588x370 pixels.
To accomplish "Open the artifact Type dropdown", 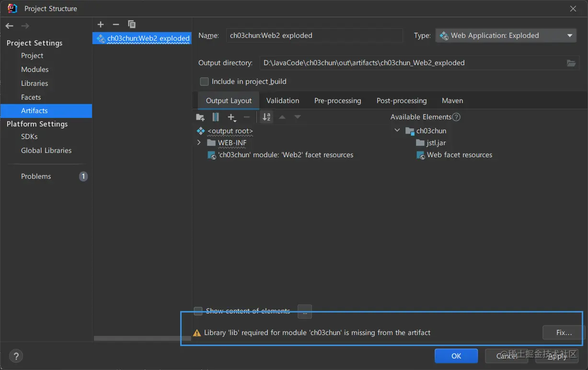I will [x=506, y=35].
